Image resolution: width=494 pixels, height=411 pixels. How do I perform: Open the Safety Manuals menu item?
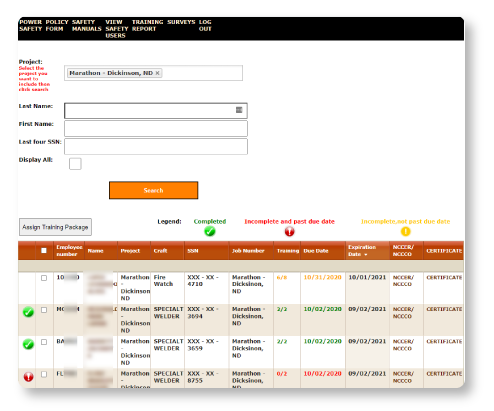tap(86, 25)
